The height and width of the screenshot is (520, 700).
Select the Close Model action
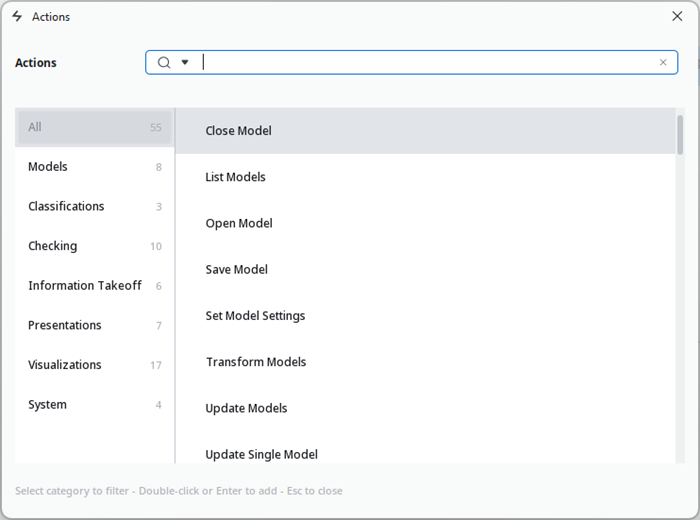tap(425, 131)
